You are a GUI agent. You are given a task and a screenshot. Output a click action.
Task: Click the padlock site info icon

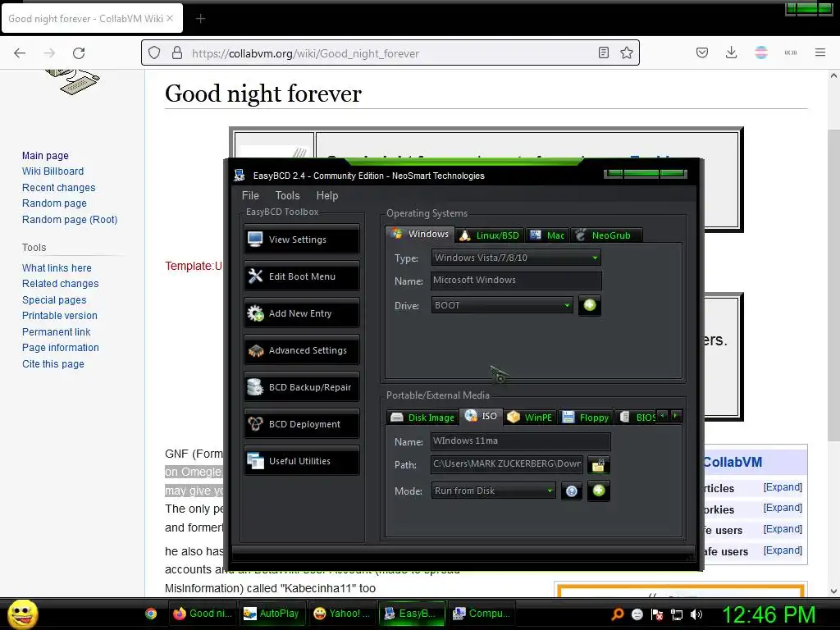(177, 53)
